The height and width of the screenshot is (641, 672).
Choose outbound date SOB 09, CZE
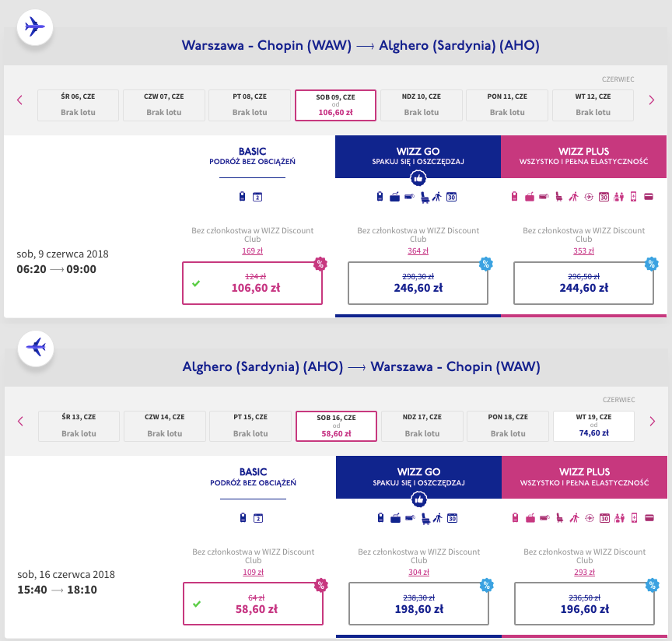coord(335,105)
